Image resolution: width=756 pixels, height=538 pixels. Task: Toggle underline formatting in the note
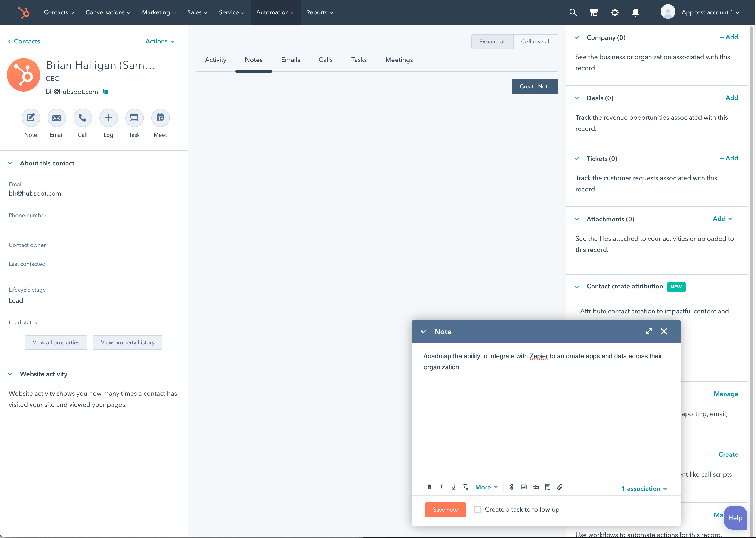pyautogui.click(x=453, y=487)
